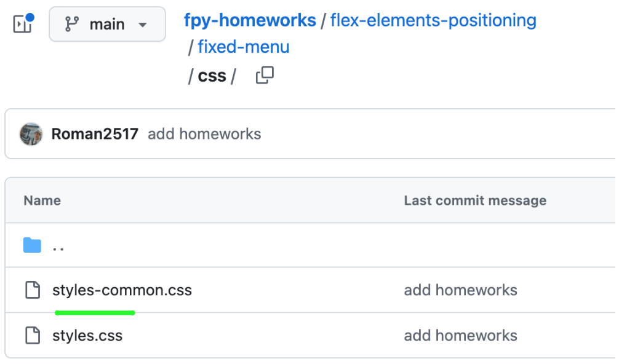The height and width of the screenshot is (364, 619).
Task: Go to flex-elements-positioning folder breadcrumb
Action: pos(433,20)
